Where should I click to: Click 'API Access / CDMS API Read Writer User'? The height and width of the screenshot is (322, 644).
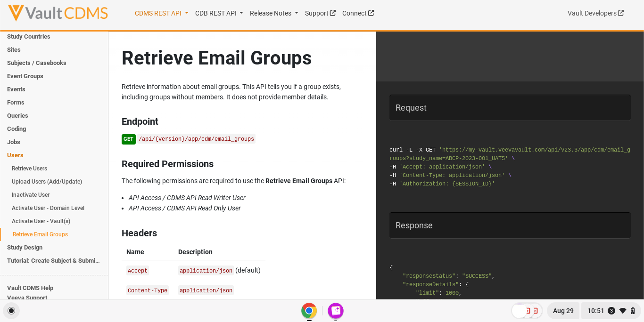(x=187, y=198)
